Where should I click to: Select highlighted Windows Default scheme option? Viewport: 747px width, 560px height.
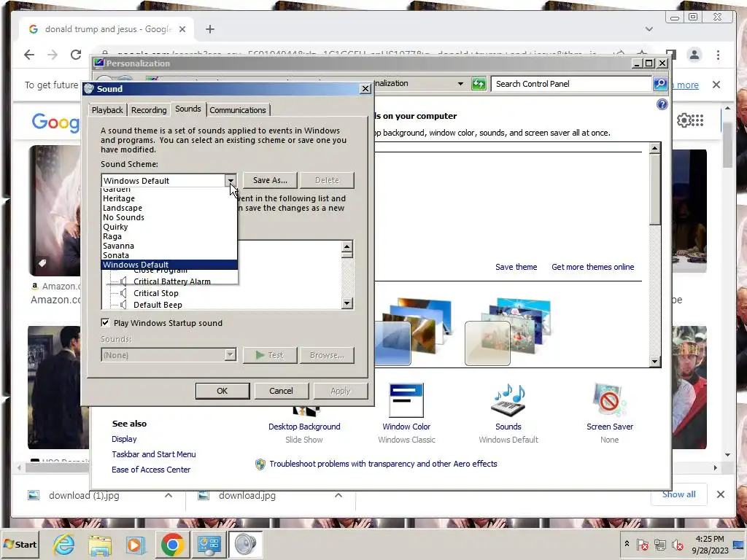[x=169, y=265]
